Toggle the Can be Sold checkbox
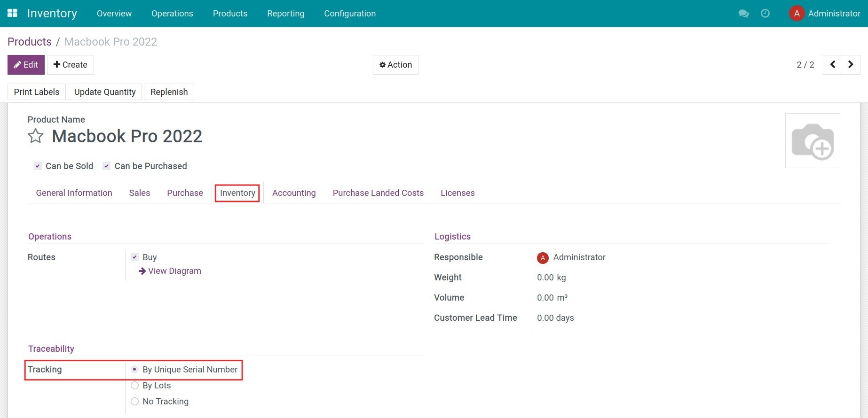 point(38,166)
